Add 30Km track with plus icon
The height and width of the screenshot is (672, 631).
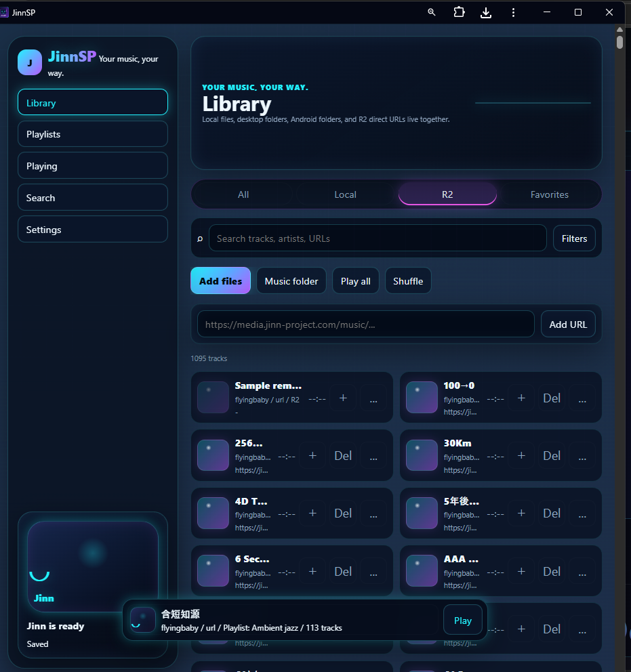click(521, 456)
